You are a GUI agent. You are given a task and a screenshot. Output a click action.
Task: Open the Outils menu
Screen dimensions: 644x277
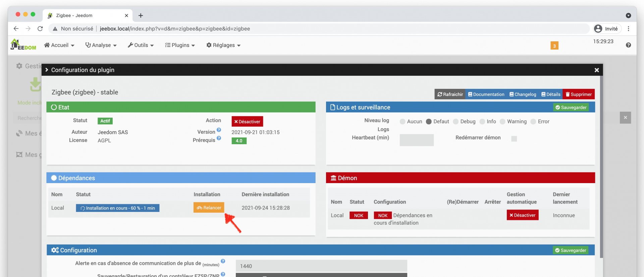(141, 45)
